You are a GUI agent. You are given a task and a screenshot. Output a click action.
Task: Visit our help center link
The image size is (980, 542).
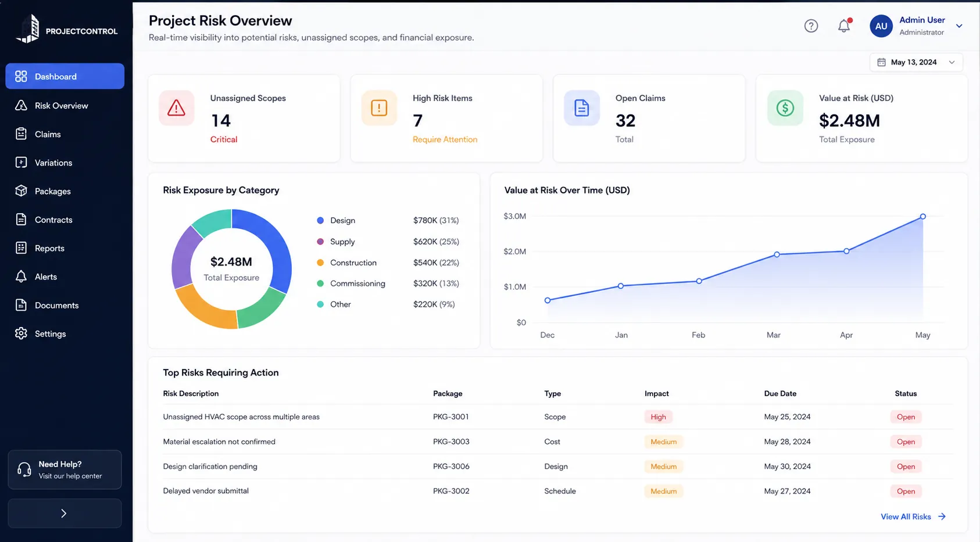(x=70, y=476)
